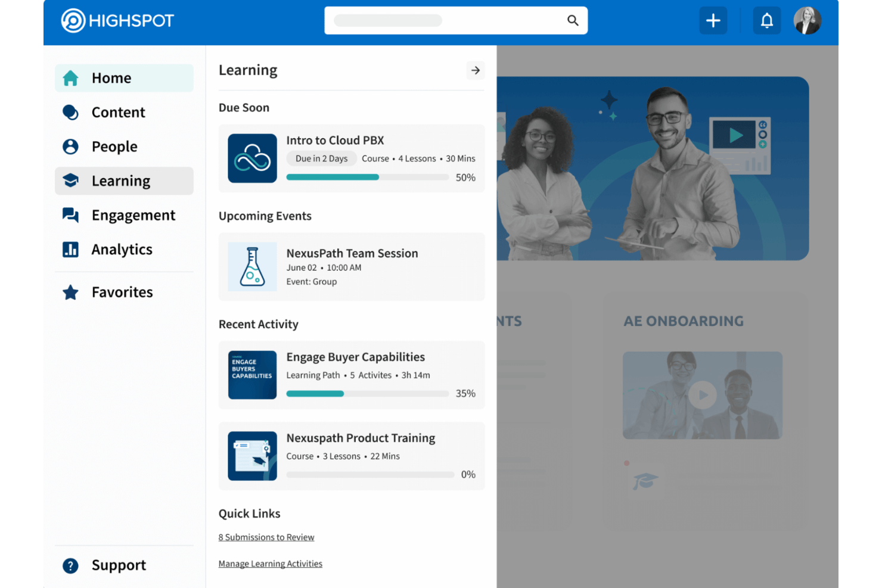Image resolution: width=882 pixels, height=588 pixels.
Task: Click the Support question mark icon
Action: coord(70,565)
